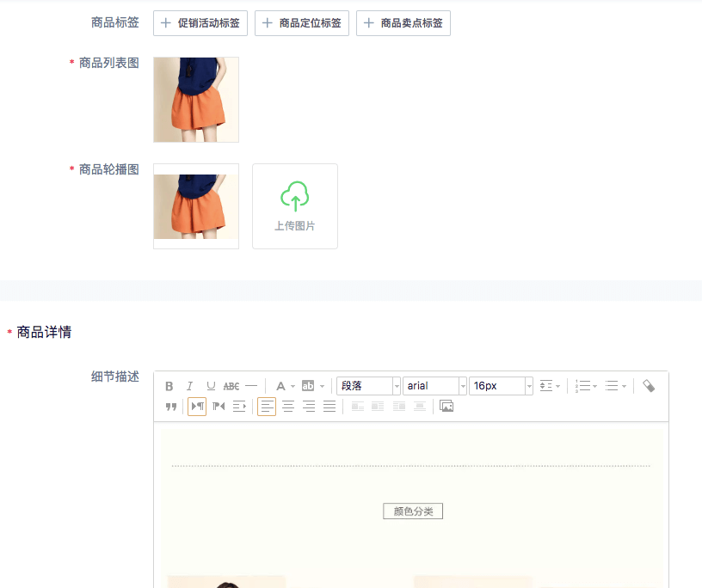702x588 pixels.
Task: Toggle bold formatting in the editor
Action: click(x=169, y=386)
